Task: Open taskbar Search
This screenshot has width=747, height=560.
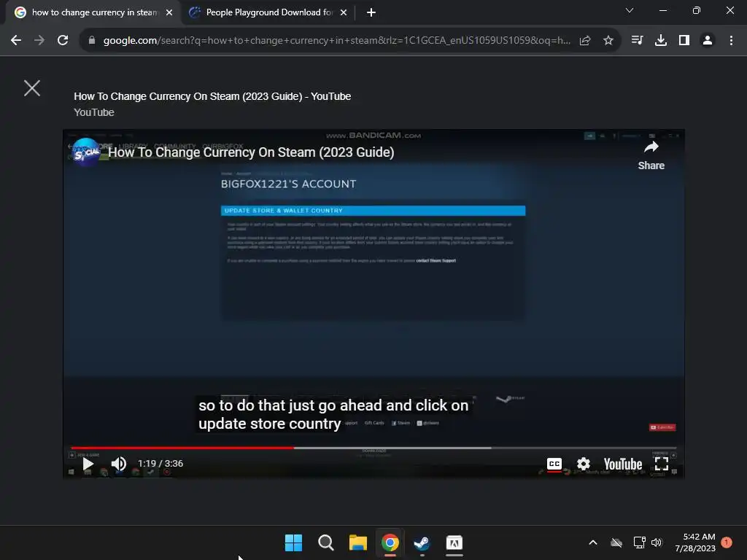Action: [x=326, y=542]
